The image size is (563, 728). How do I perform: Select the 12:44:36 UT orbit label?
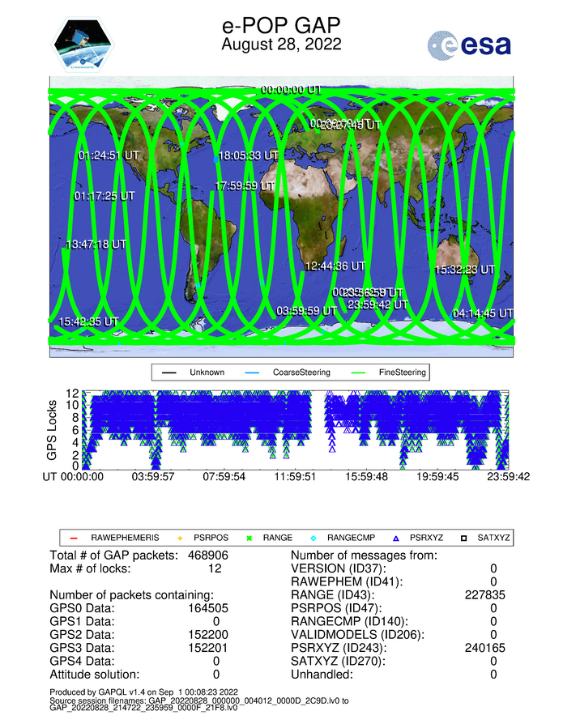click(335, 266)
